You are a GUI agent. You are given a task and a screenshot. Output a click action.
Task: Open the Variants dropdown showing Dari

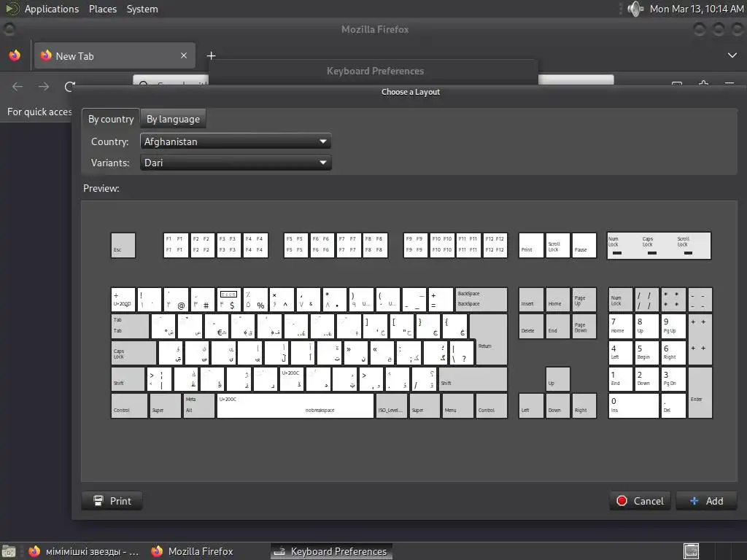click(236, 163)
